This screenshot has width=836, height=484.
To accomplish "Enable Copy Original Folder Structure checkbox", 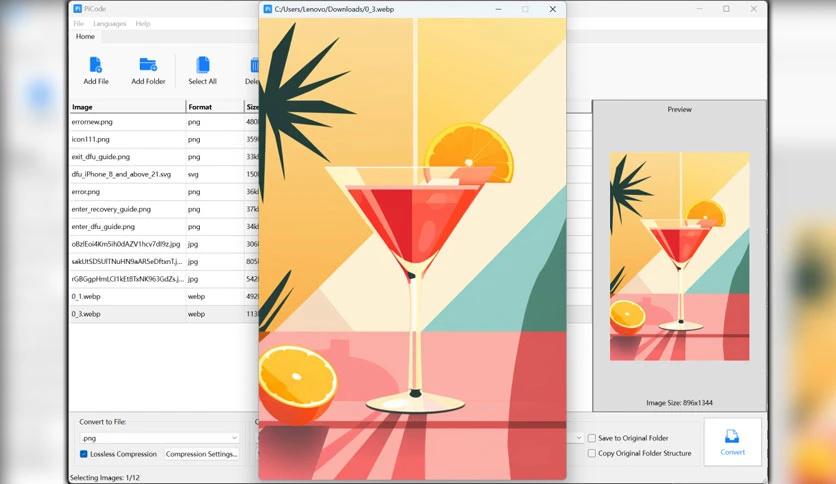I will point(592,453).
